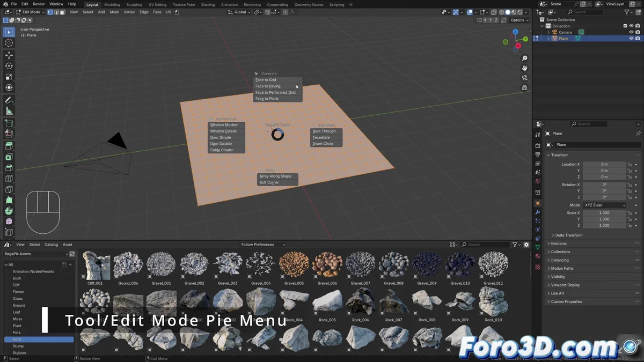The width and height of the screenshot is (644, 362).
Task: Select the Scale tool
Action: tap(9, 77)
